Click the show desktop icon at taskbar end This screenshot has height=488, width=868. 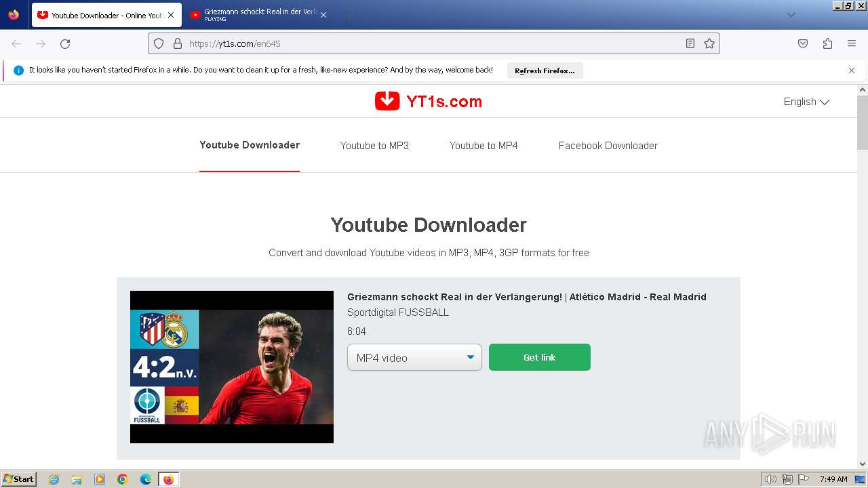[860, 479]
